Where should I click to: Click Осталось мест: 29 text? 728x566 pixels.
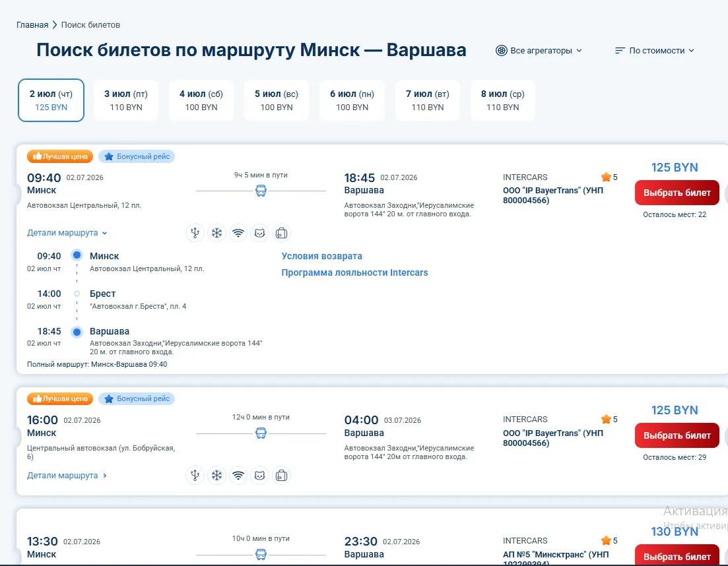click(x=675, y=457)
